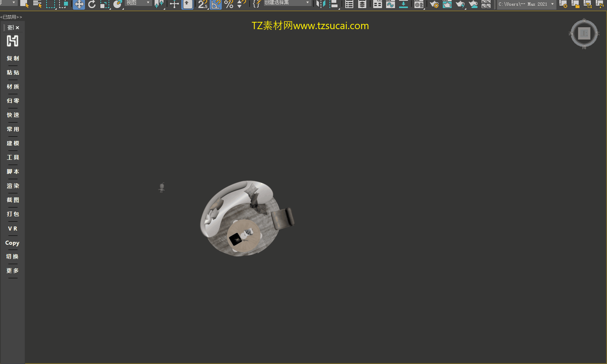Screen dimensions: 607x364
Task: Activate the Select and Move tool
Action: coord(79,4)
